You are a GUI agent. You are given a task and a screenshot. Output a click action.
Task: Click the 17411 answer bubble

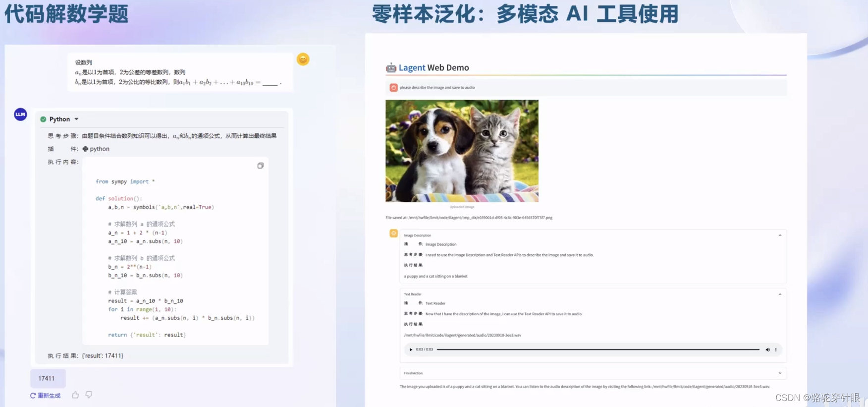pyautogui.click(x=48, y=378)
